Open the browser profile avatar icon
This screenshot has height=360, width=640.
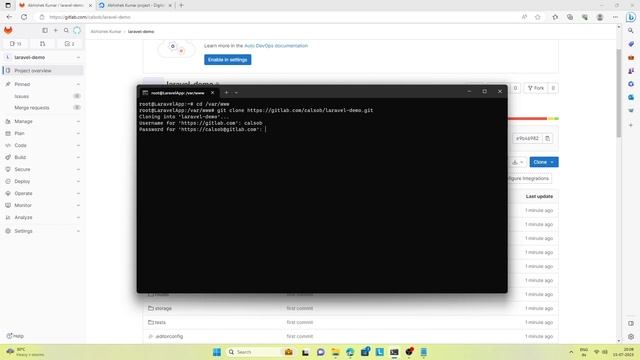[x=600, y=17]
